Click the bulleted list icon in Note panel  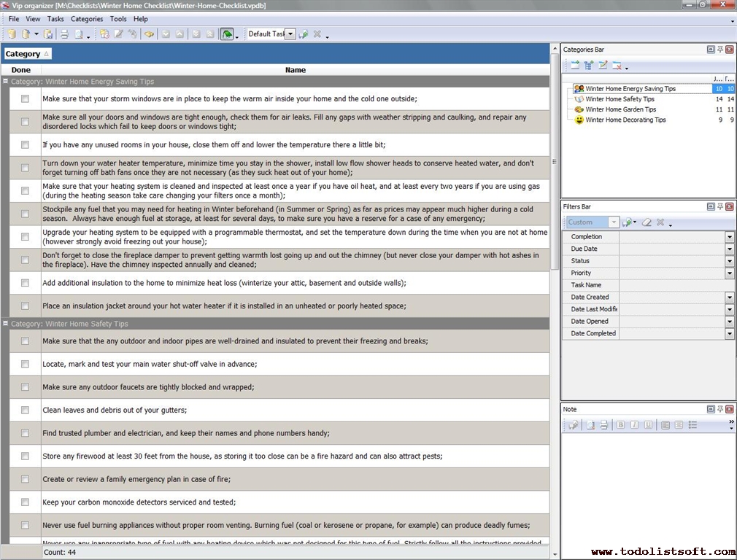point(692,425)
